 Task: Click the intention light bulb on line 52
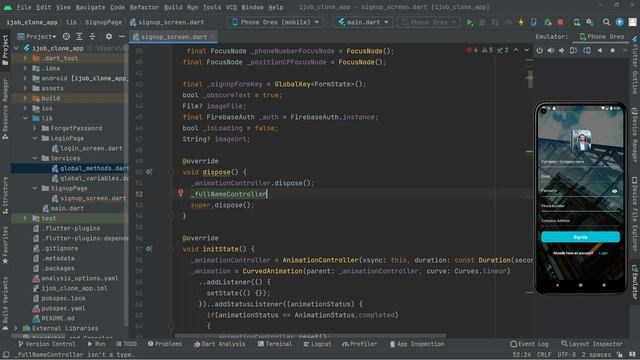point(180,193)
